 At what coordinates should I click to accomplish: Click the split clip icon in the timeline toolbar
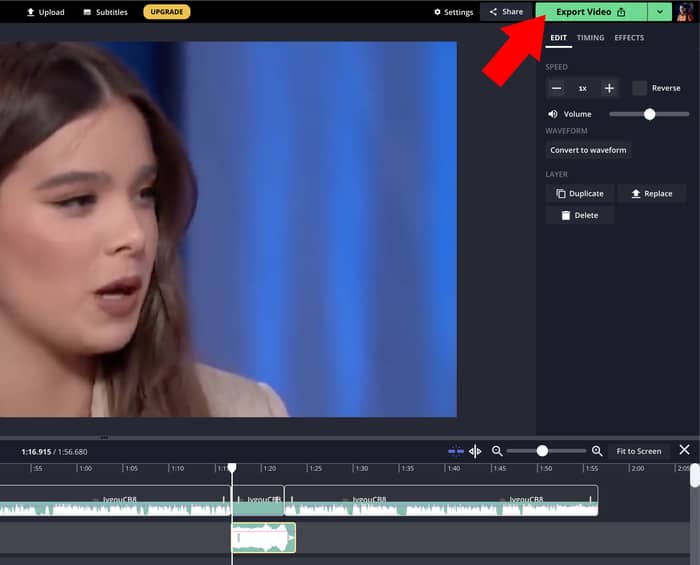point(475,451)
